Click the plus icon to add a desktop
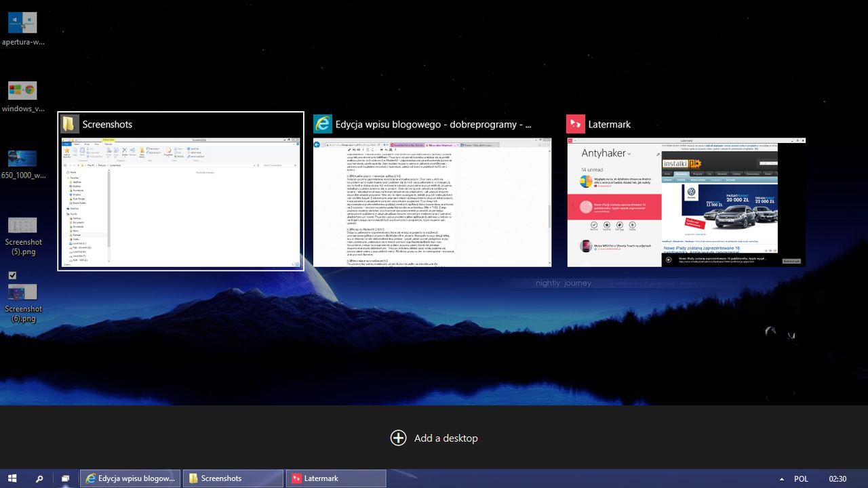Image resolution: width=868 pixels, height=488 pixels. pos(398,438)
